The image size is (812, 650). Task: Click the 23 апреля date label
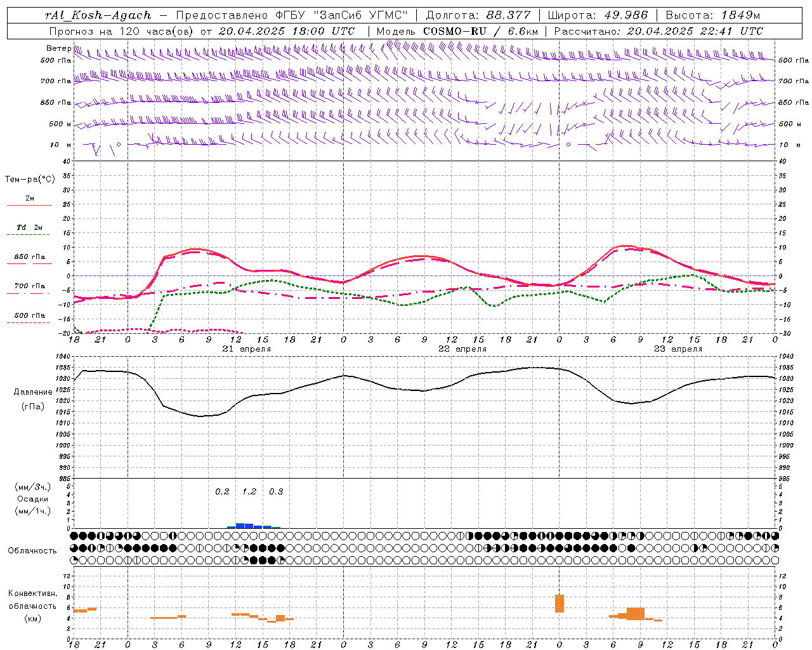[x=678, y=349]
